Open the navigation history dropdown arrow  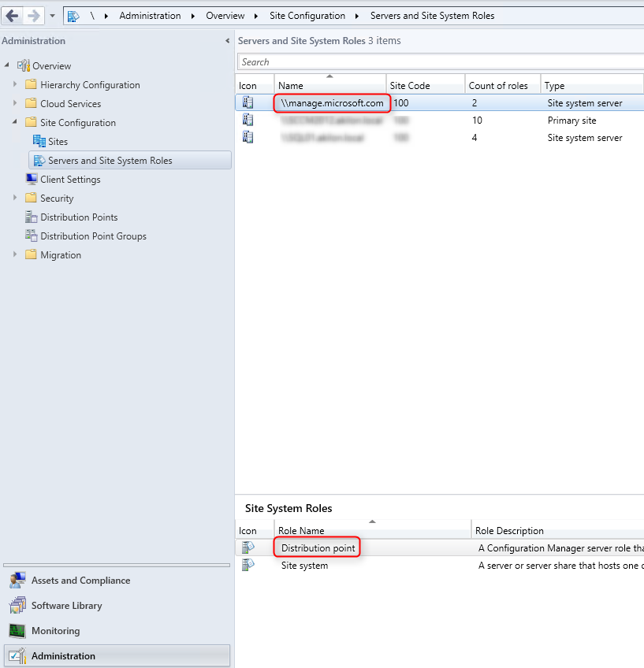click(53, 17)
